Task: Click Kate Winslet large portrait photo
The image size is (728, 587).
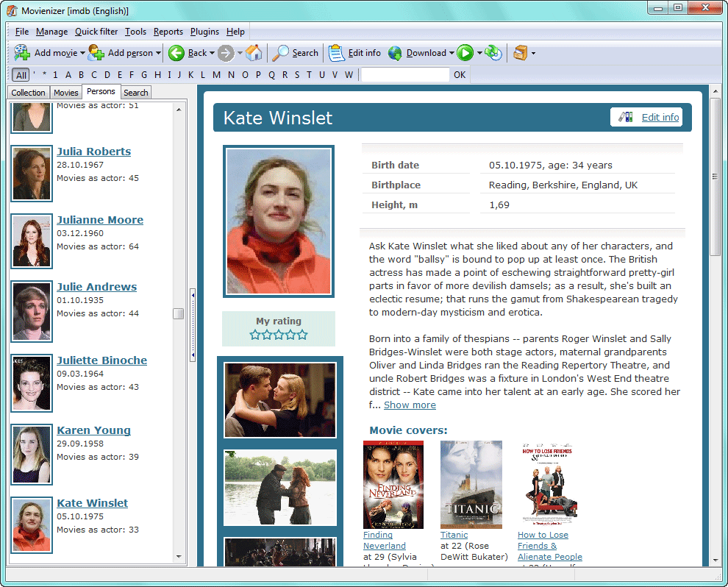Action: pos(279,221)
